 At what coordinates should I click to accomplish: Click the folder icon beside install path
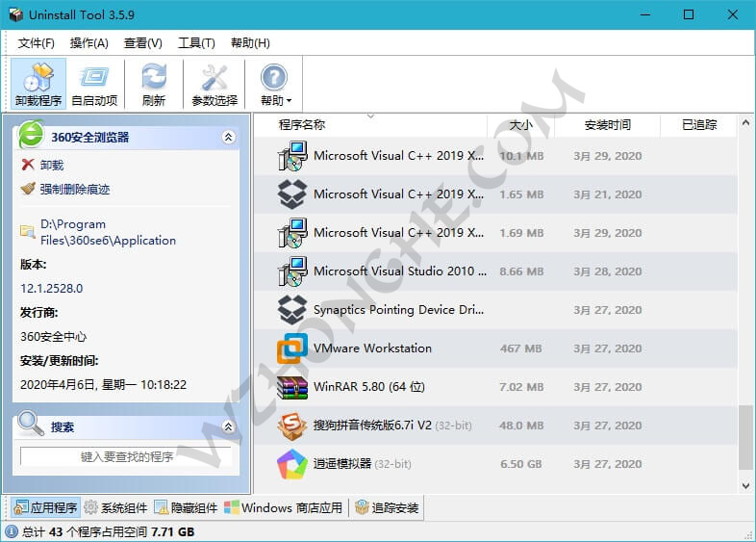[28, 232]
